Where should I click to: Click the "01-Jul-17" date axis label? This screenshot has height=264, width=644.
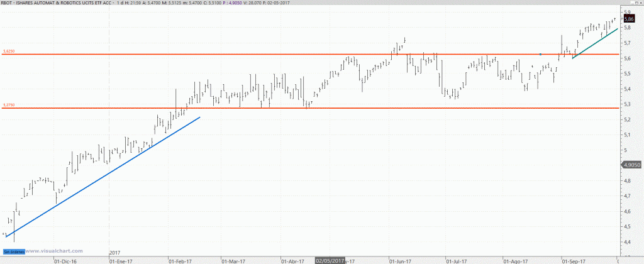[x=456, y=261]
